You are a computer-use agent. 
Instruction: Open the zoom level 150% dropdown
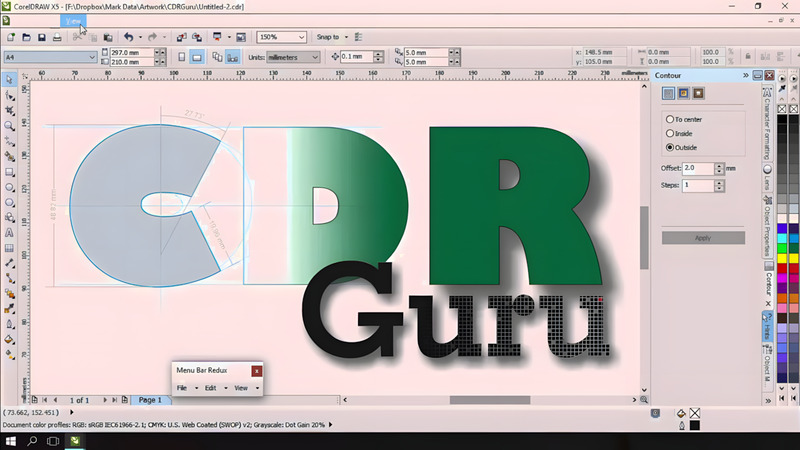pos(301,37)
